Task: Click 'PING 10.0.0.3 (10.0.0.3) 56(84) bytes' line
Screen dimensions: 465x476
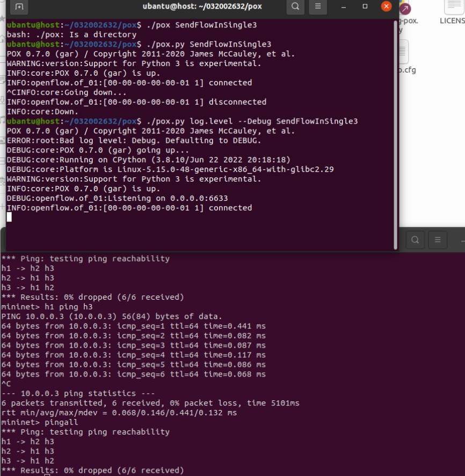Action: (112, 316)
